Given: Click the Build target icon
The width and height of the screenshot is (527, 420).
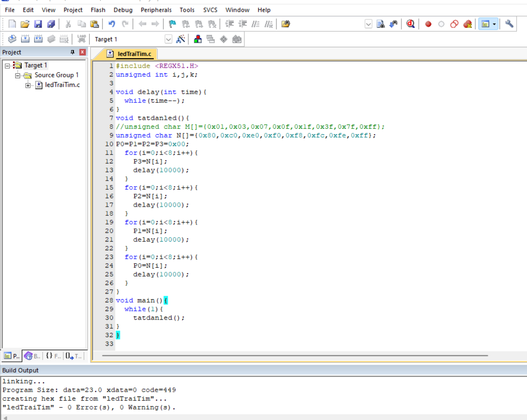Looking at the screenshot, I should point(25,39).
